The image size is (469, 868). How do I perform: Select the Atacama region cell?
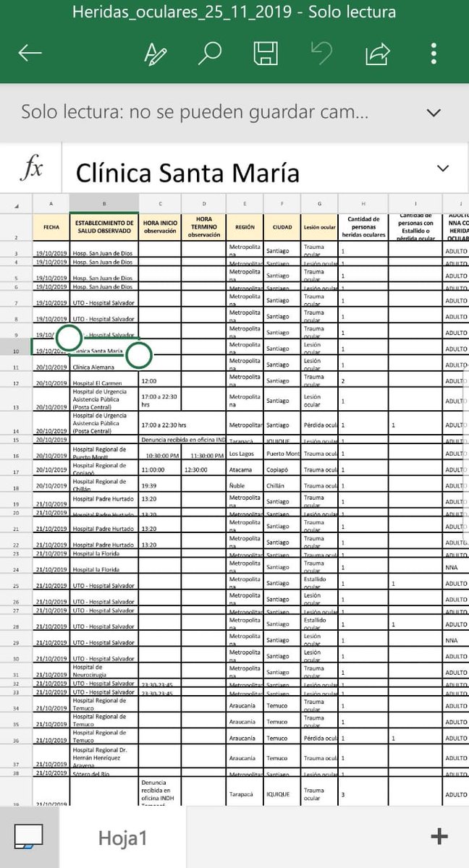245,469
